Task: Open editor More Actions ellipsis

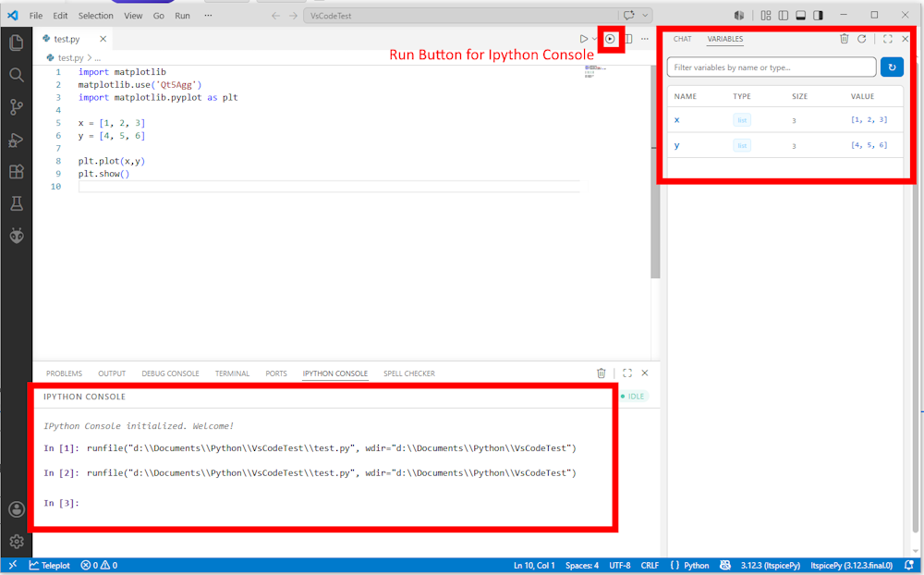Action: [645, 39]
